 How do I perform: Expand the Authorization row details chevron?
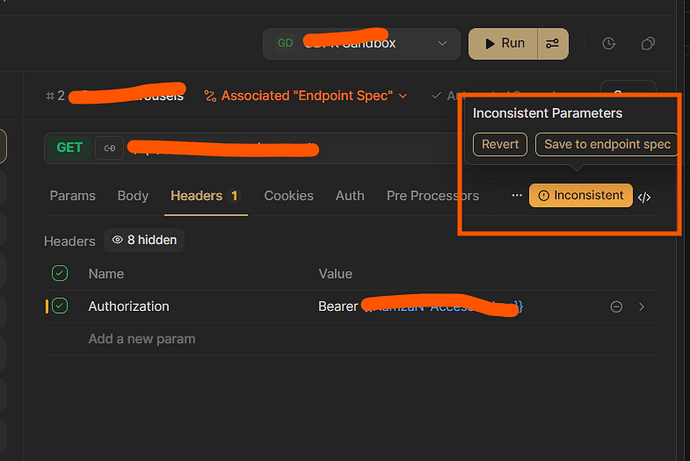coord(642,307)
